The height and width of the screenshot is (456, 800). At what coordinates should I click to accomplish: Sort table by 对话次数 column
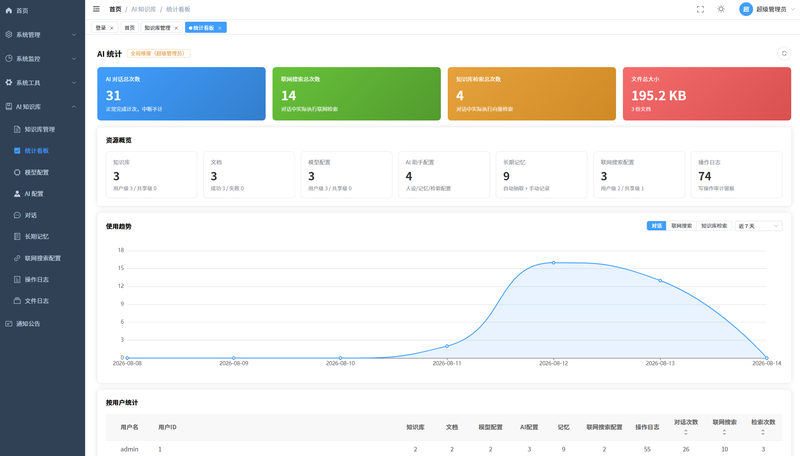686,427
